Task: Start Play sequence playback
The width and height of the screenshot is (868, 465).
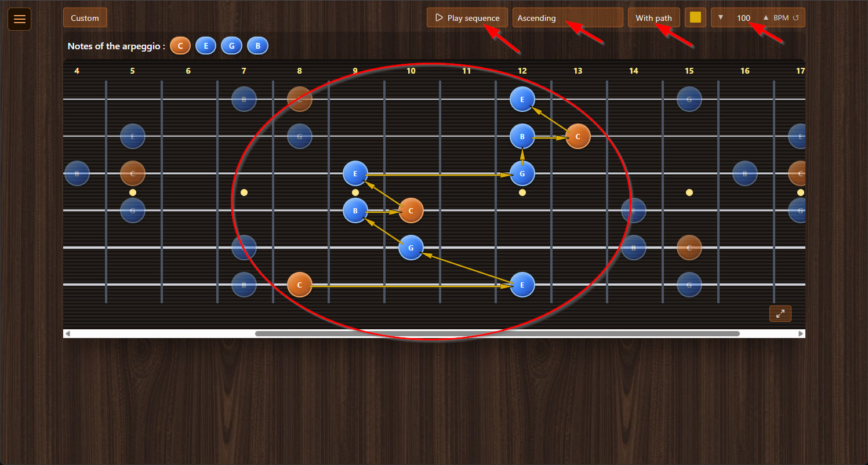Action: tap(467, 18)
